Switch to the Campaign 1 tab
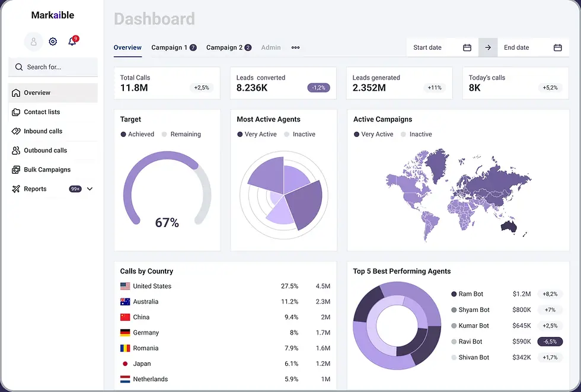This screenshot has height=392, width=581. tap(170, 47)
